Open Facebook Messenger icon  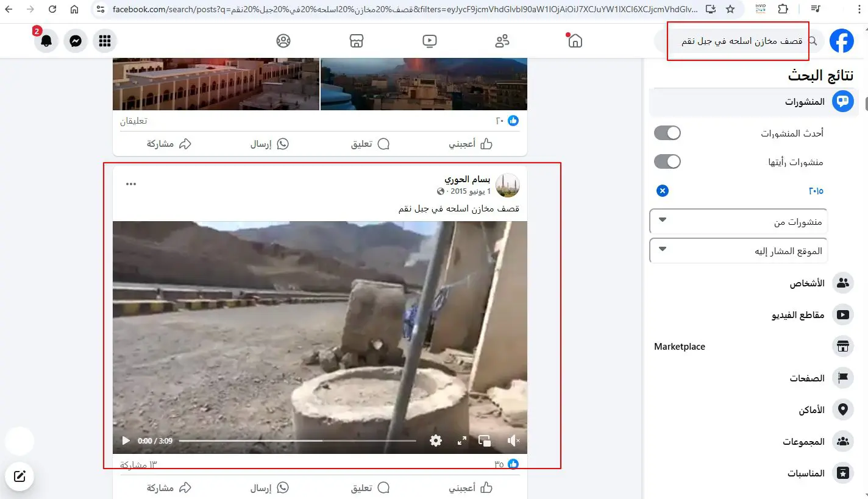click(76, 41)
